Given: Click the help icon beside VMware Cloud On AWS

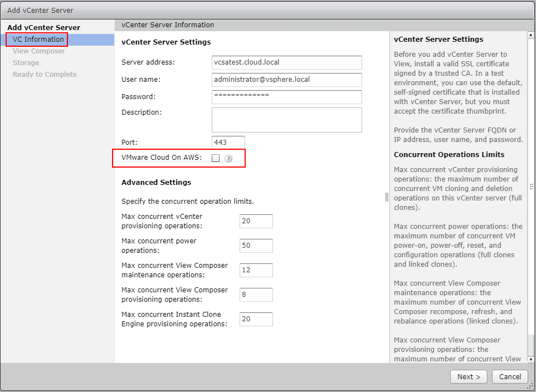Looking at the screenshot, I should 228,159.
